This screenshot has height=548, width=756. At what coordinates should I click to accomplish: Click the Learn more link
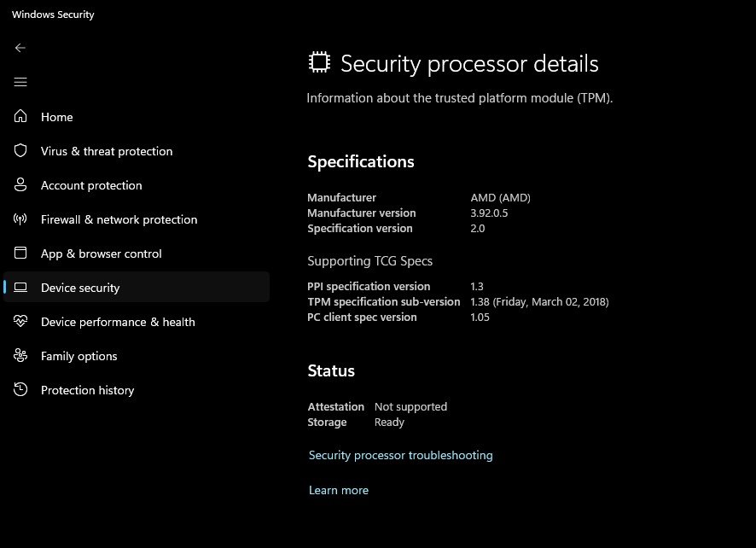pos(339,490)
